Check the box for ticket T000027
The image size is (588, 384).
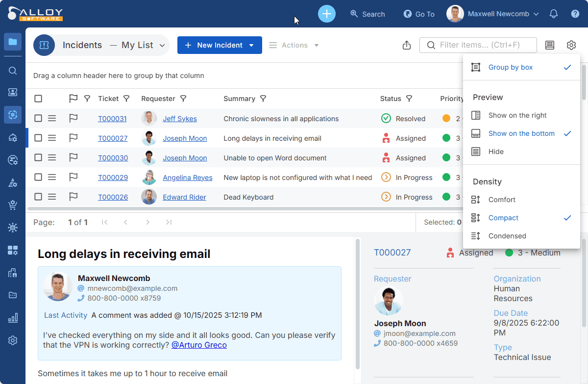tap(38, 138)
